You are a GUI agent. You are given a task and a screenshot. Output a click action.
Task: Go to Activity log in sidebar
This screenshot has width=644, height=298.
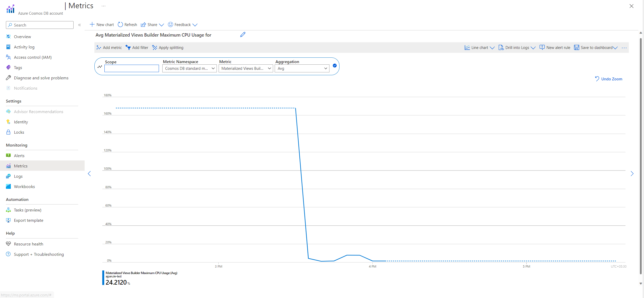[24, 47]
